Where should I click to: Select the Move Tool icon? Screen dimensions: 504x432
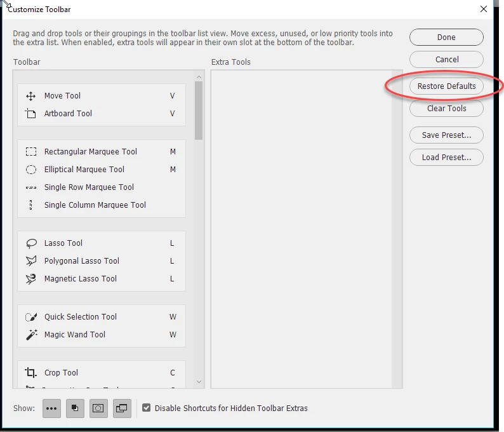coord(31,96)
